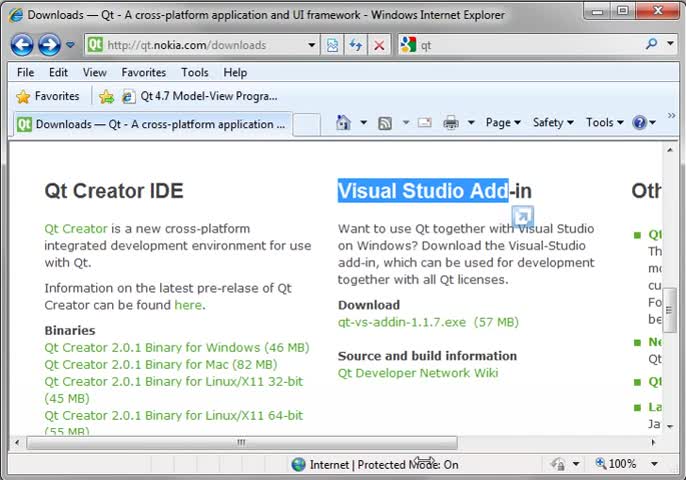Stop loading with the red X icon

click(379, 45)
